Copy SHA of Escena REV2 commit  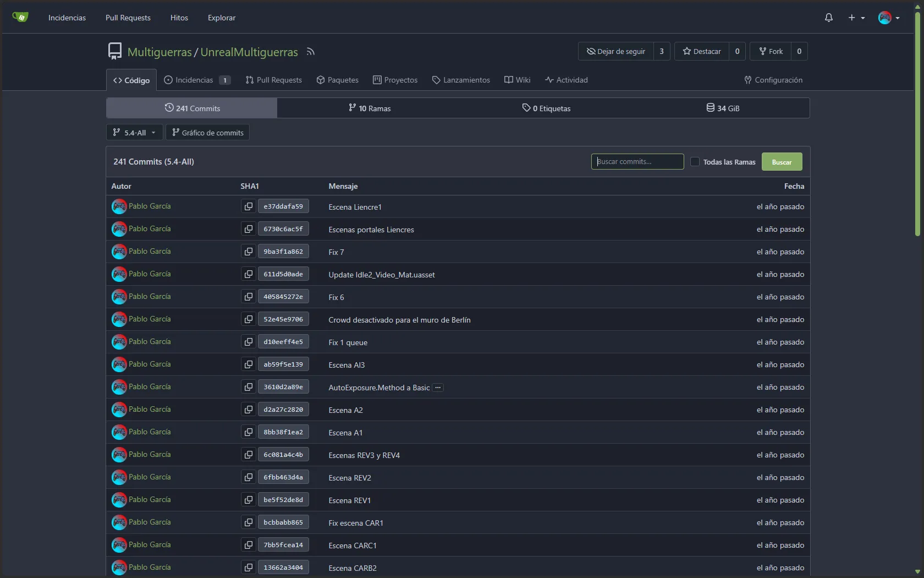(249, 477)
